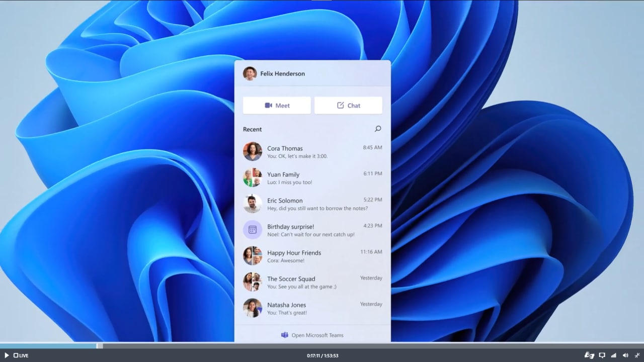Open the Birthday surprise! chat
Viewport: 644px width, 362px height.
[x=312, y=230]
